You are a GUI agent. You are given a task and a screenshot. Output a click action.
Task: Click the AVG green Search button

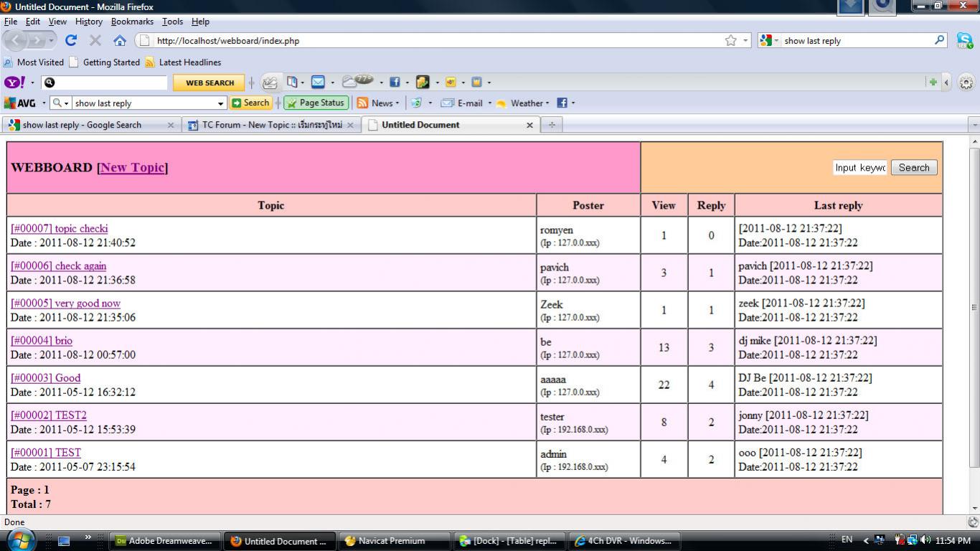coord(250,103)
